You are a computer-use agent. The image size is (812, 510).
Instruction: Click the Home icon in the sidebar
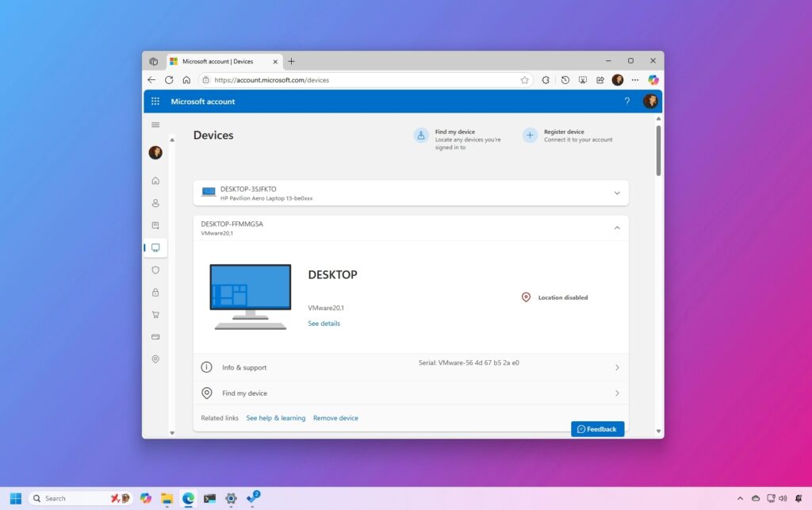click(x=155, y=181)
